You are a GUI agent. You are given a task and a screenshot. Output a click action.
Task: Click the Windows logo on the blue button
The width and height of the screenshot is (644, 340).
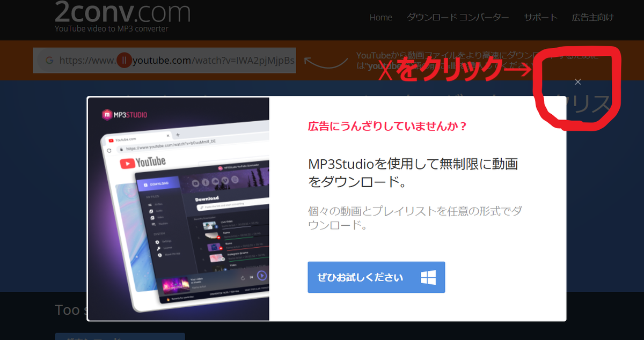(428, 277)
